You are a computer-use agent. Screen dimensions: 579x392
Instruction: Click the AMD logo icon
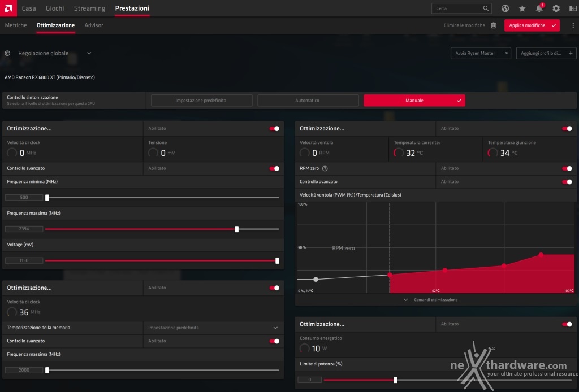(x=8, y=8)
